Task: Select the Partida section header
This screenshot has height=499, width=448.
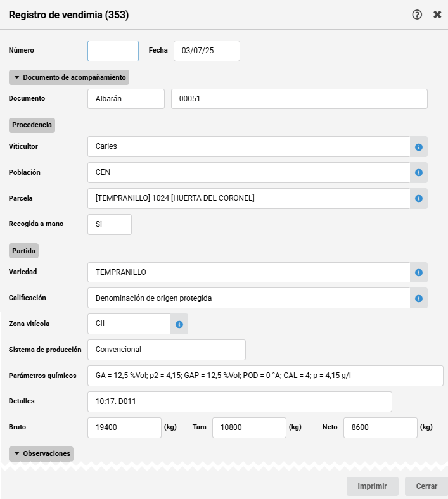Action: [x=23, y=251]
